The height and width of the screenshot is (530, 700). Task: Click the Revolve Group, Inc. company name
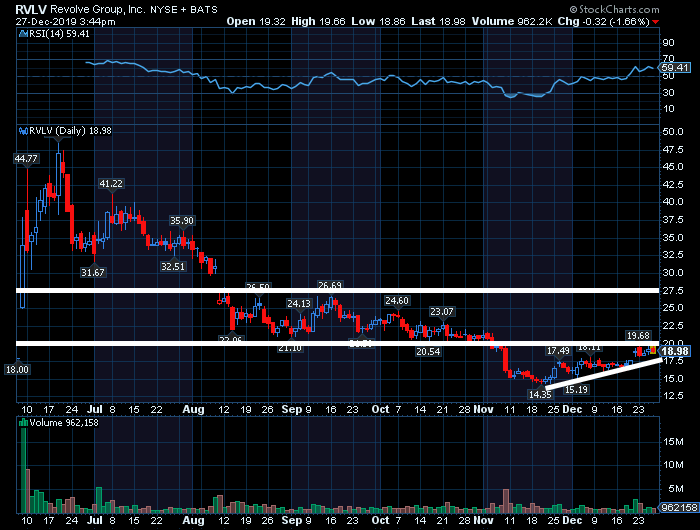98,9
